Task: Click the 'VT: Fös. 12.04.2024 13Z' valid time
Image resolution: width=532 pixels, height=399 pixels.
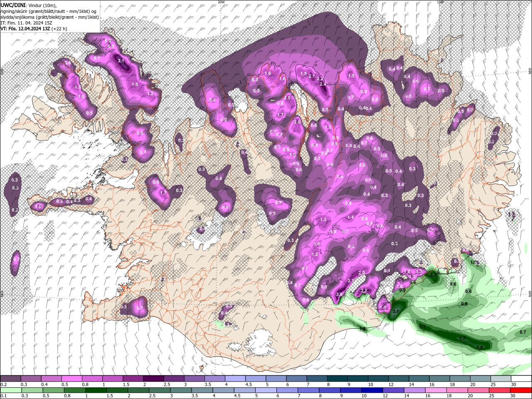Action: [x=26, y=29]
